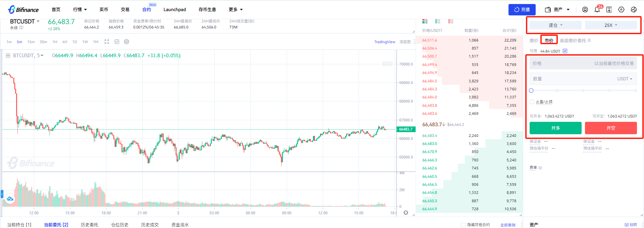Open the chart indicators icon
Image resolution: width=644 pixels, height=228 pixels.
tap(117, 42)
